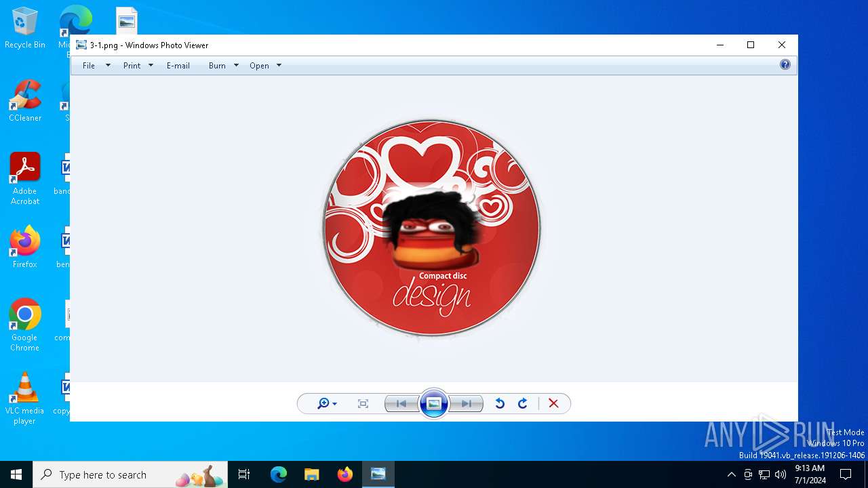
Task: Select the VLC media player desktop icon
Action: tap(25, 399)
